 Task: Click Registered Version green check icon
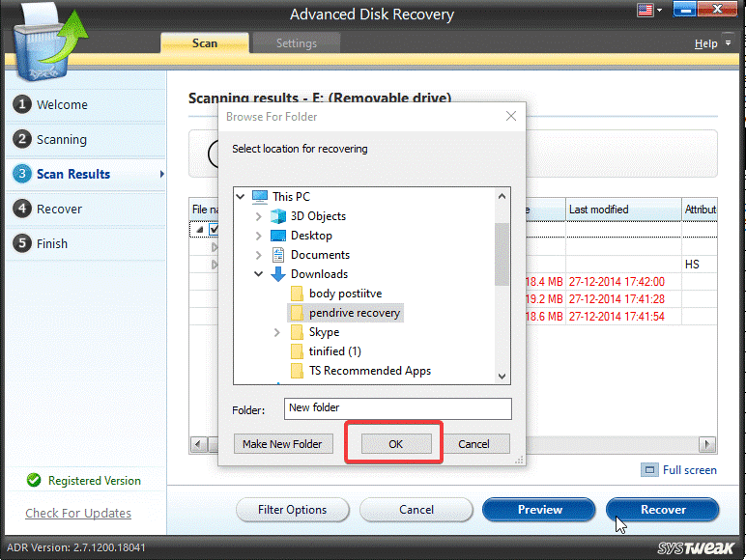coord(34,480)
